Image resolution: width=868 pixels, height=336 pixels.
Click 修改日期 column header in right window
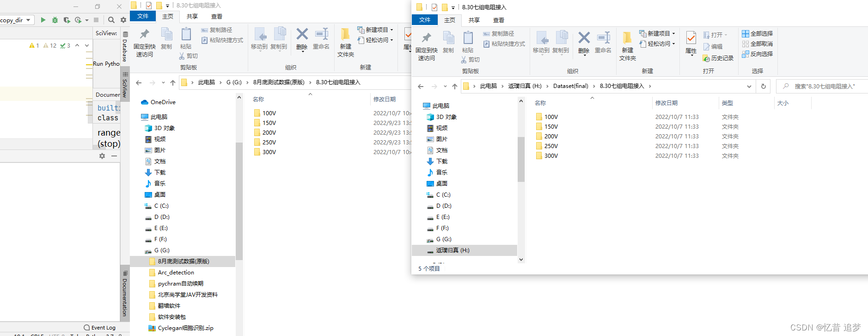click(x=666, y=103)
